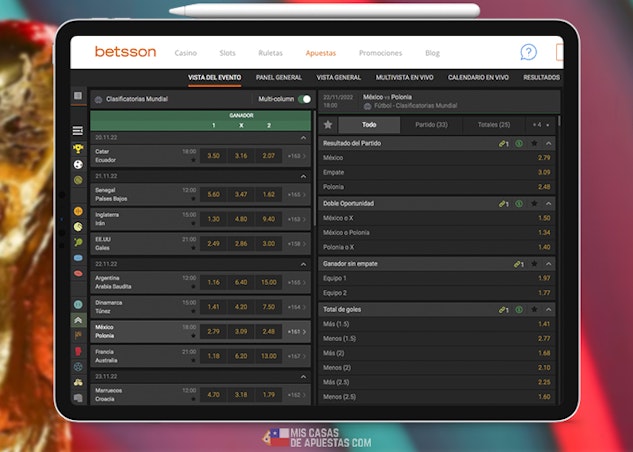Open the +4 more markets dropdown
The height and width of the screenshot is (452, 633).
click(540, 125)
